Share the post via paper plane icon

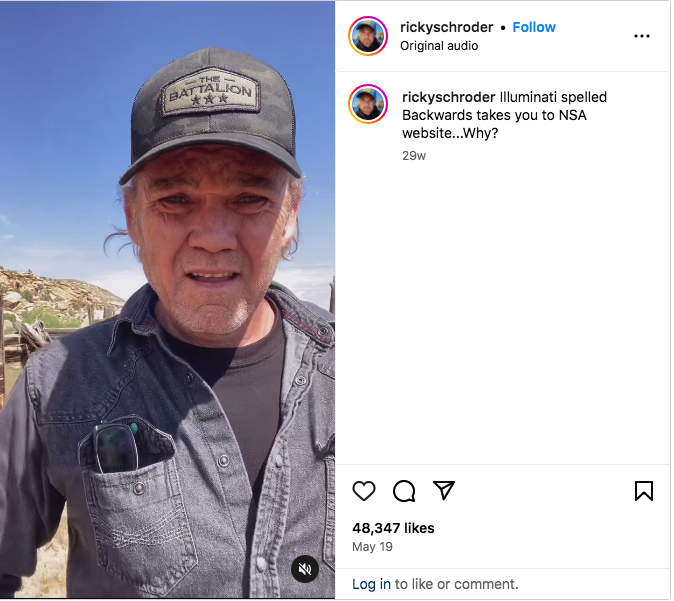(x=444, y=491)
